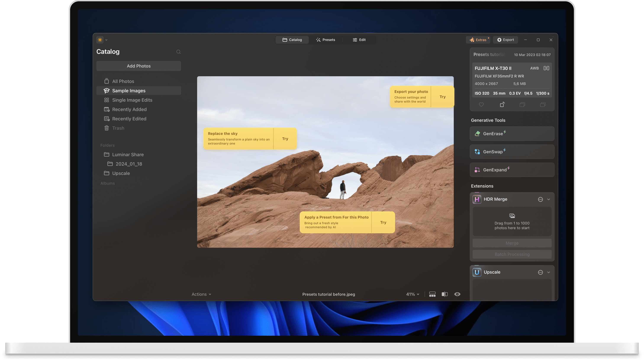
Task: Open the Actions dropdown menu
Action: click(201, 294)
